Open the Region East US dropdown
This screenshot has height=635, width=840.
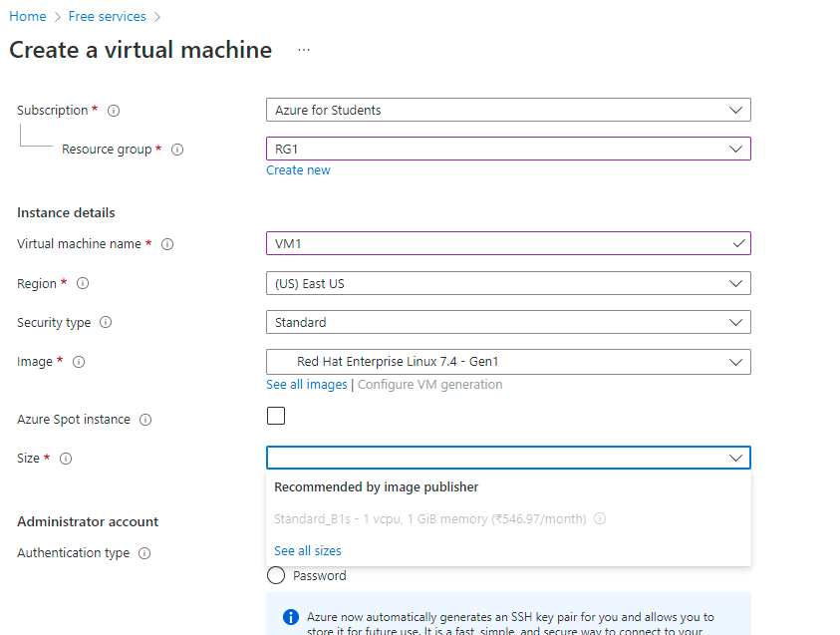point(508,283)
